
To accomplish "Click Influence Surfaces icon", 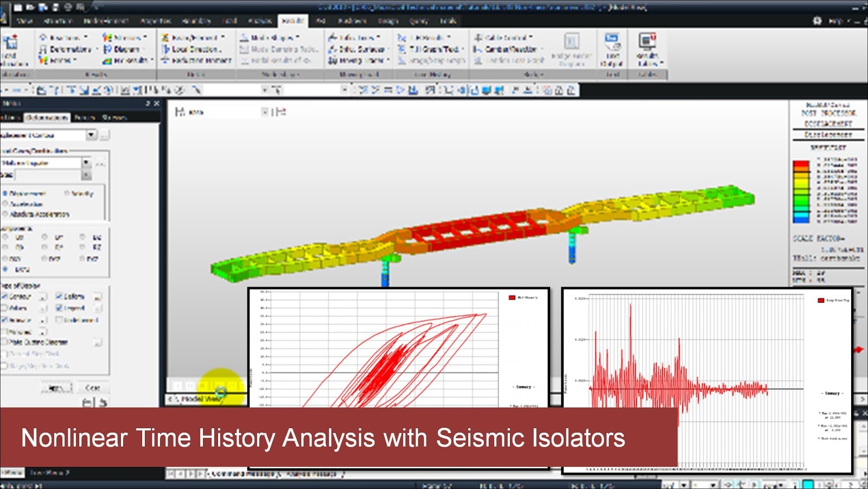I will coord(359,49).
